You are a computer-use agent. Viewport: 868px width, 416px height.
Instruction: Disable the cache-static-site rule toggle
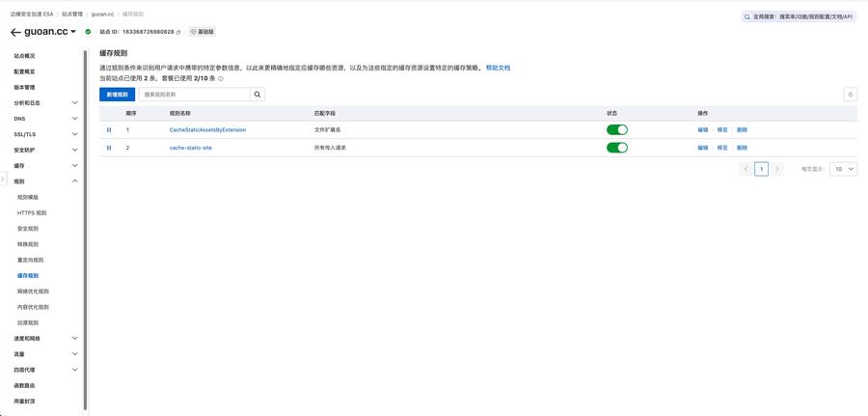coord(617,148)
